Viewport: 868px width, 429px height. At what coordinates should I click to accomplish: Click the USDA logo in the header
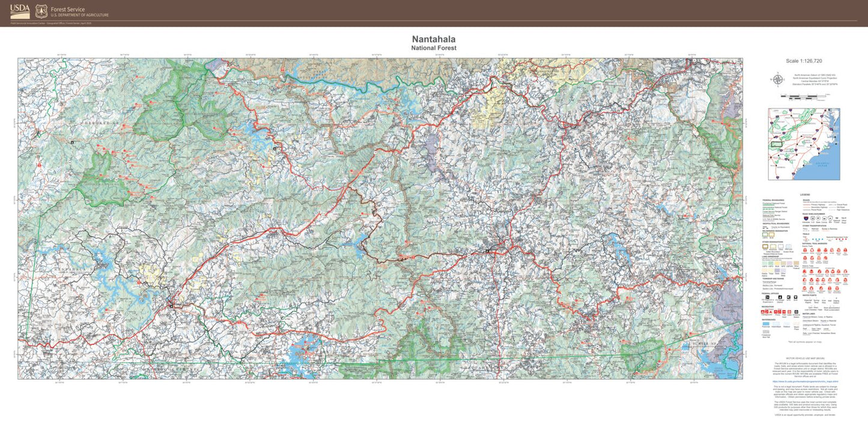pos(19,11)
